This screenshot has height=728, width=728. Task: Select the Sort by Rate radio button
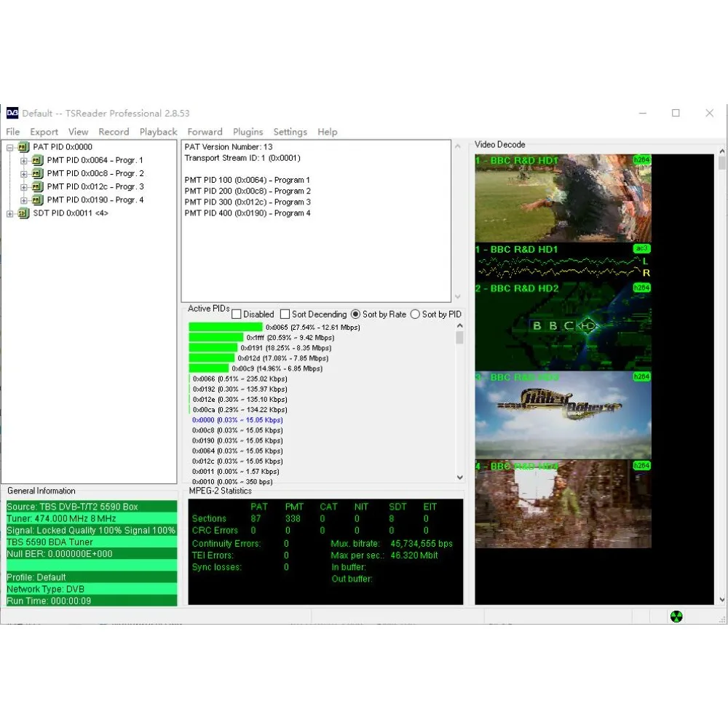coord(356,314)
